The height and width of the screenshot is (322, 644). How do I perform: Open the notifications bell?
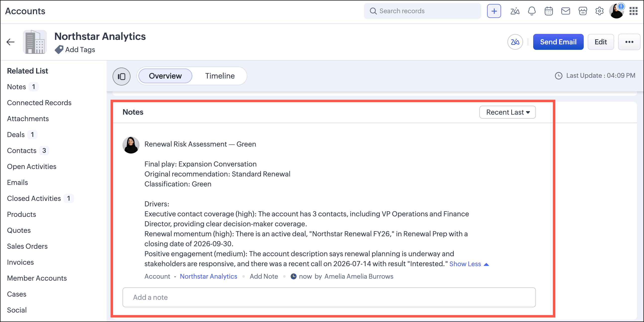(532, 11)
